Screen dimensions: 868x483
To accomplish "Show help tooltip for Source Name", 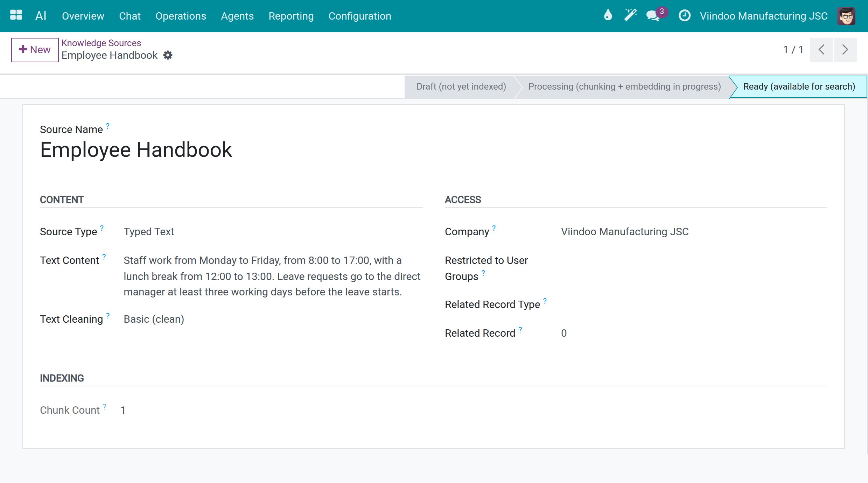I will [x=108, y=126].
